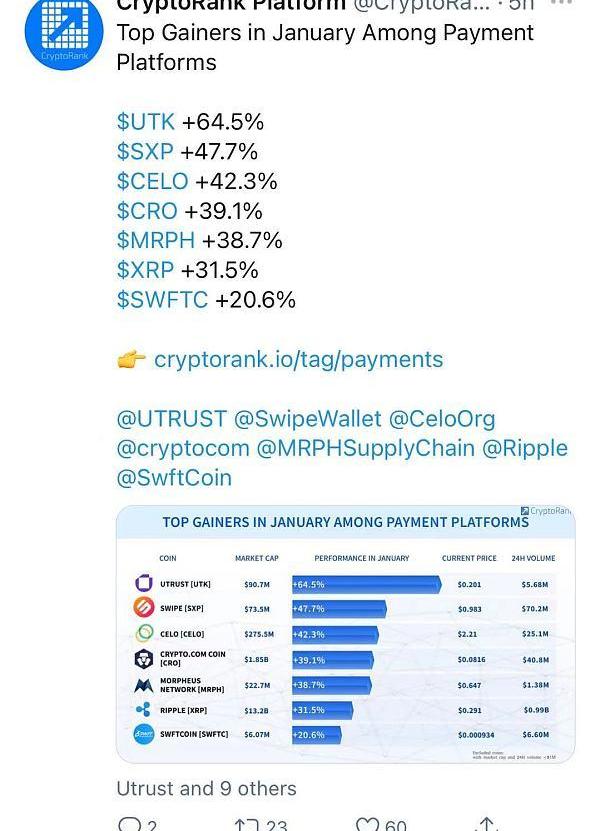Image resolution: width=600 pixels, height=831 pixels.
Task: Open the $SXP cashtag
Action: coord(145,152)
